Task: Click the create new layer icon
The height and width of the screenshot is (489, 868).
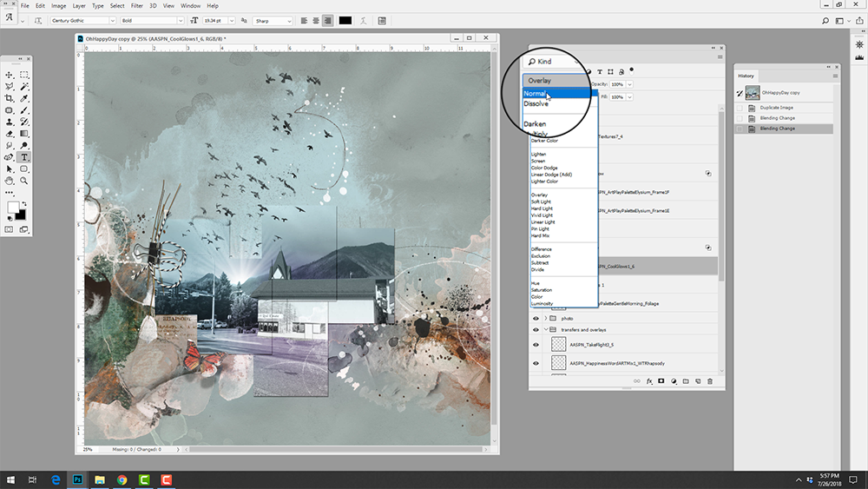Action: (x=698, y=381)
